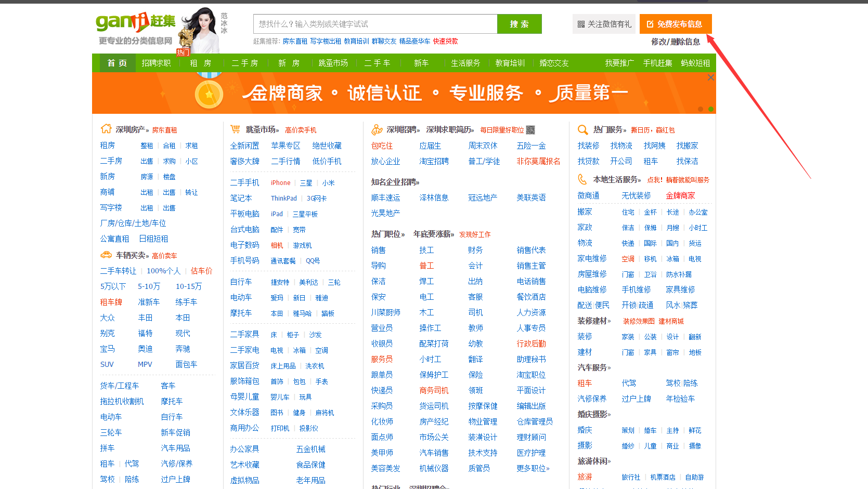
Task: Click the QR code icon after 每日限量好职位
Action: coord(530,130)
